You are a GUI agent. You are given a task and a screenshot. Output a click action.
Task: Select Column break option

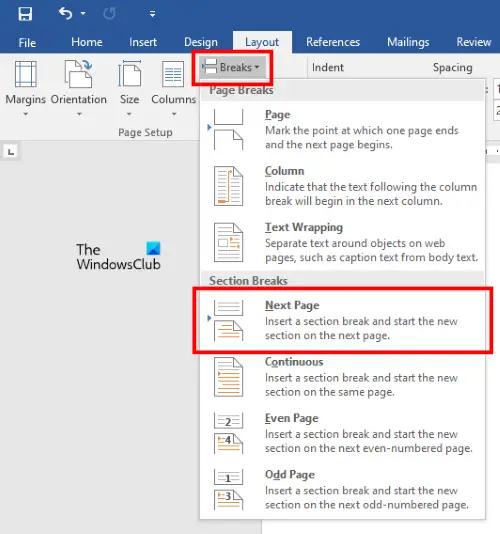[342, 186]
